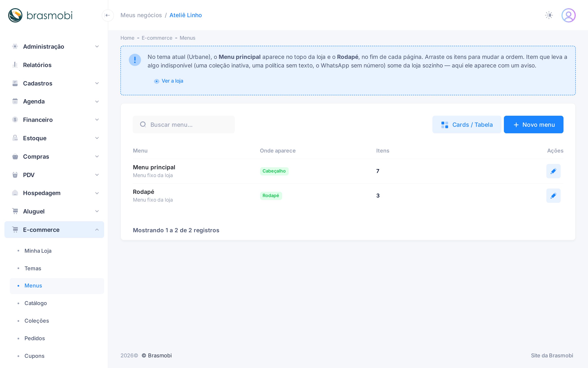
Task: Click the Compras basket icon
Action: pos(15,156)
